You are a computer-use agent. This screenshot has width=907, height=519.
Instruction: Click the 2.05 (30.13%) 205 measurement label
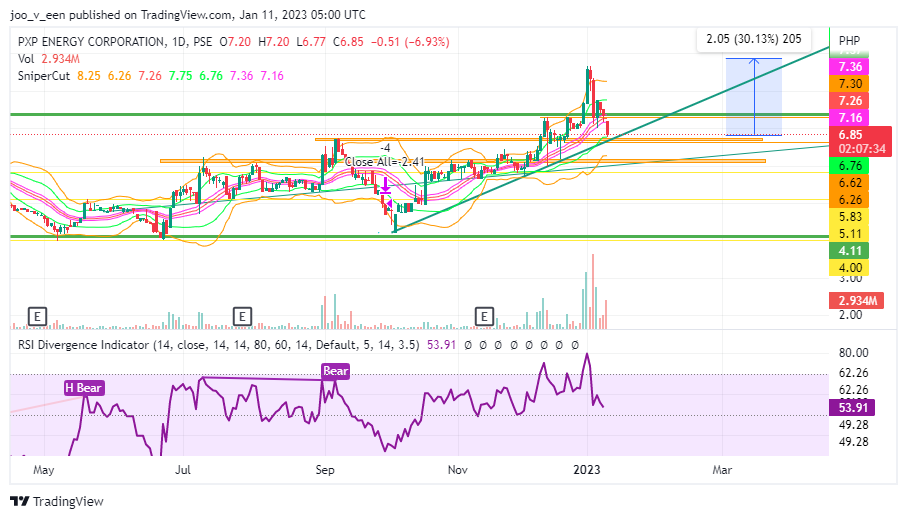click(754, 39)
